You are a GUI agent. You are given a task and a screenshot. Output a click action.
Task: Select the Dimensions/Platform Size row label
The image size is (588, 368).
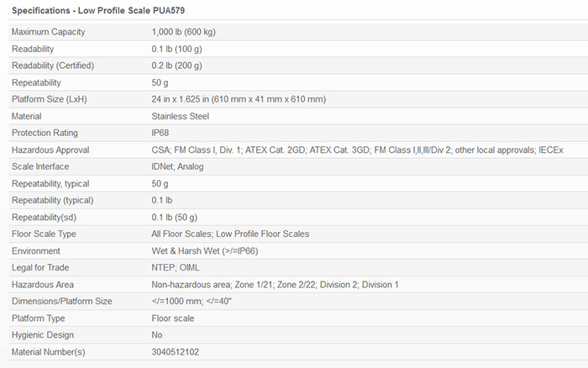62,301
